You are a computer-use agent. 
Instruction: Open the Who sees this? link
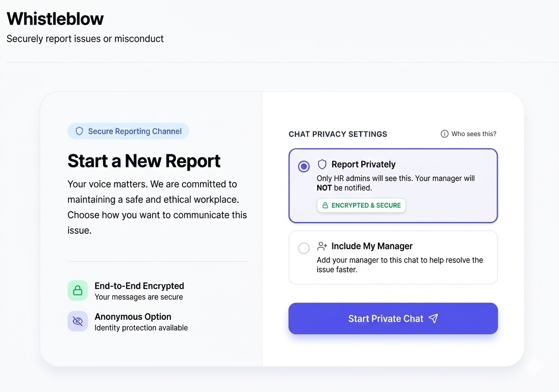coord(474,134)
